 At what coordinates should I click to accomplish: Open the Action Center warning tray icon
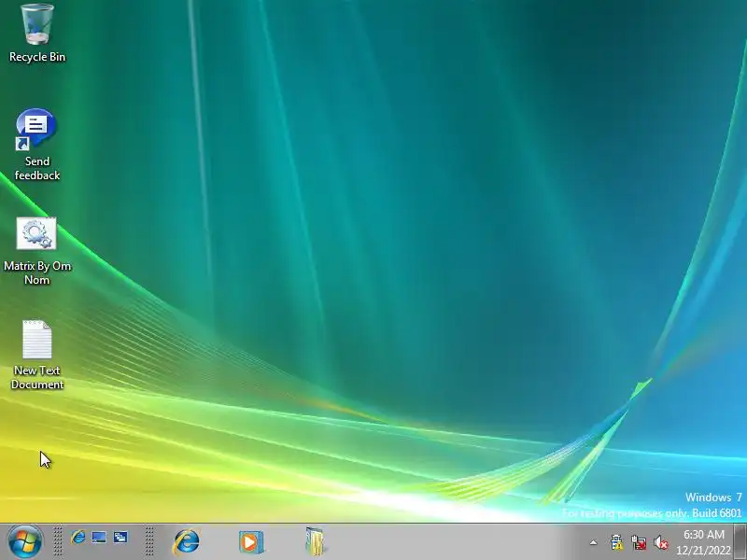(616, 542)
